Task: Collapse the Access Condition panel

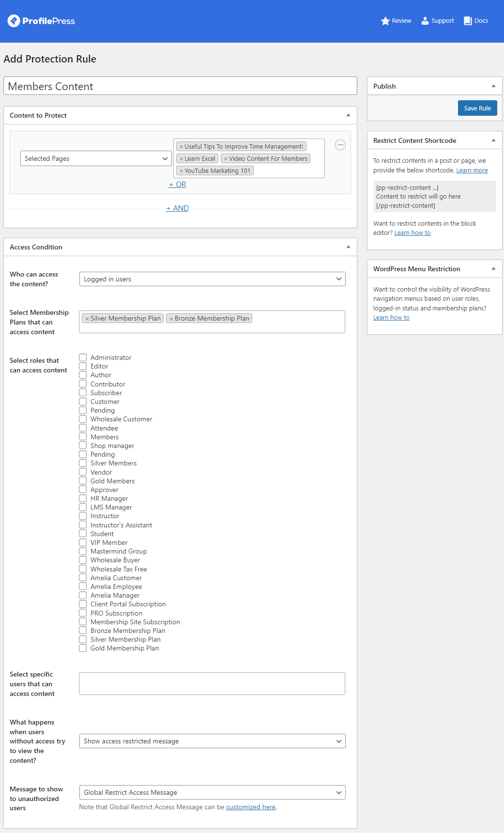Action: [348, 247]
